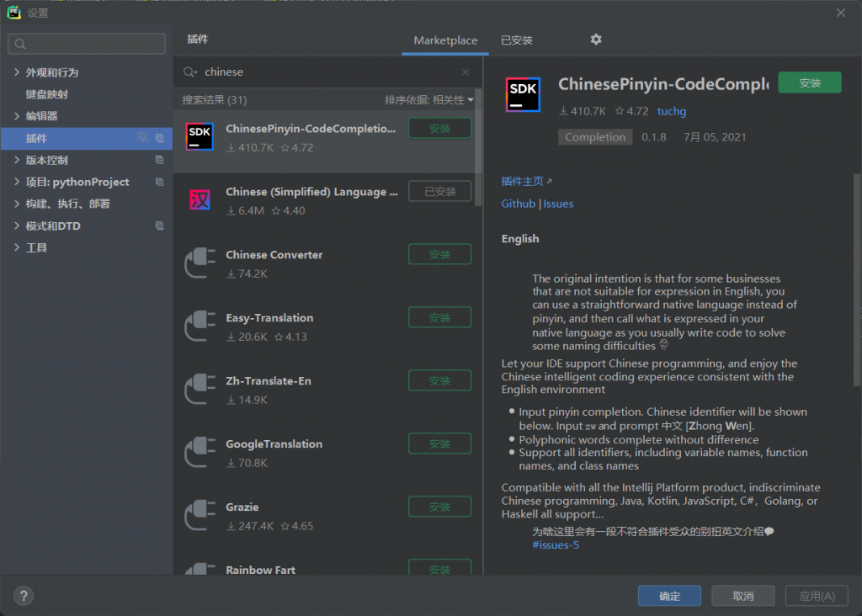
Task: Open the Issues link
Action: click(x=558, y=204)
